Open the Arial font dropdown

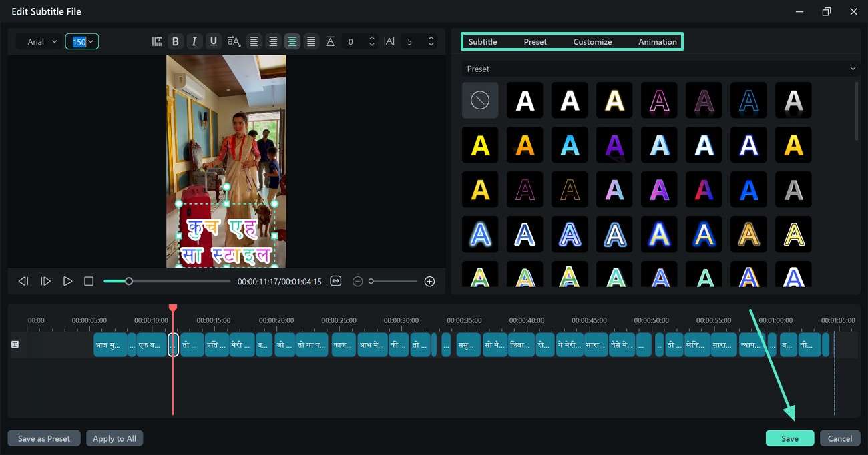tap(39, 41)
